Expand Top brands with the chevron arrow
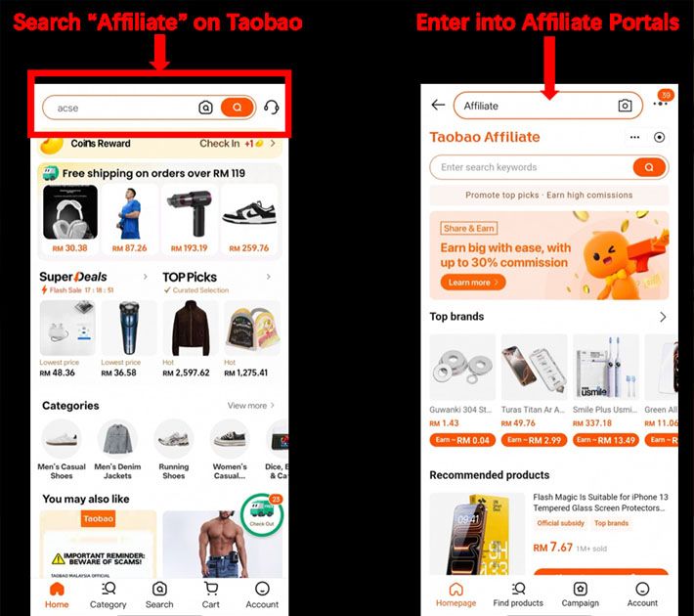Viewport: 694px width, 616px height. point(663,317)
